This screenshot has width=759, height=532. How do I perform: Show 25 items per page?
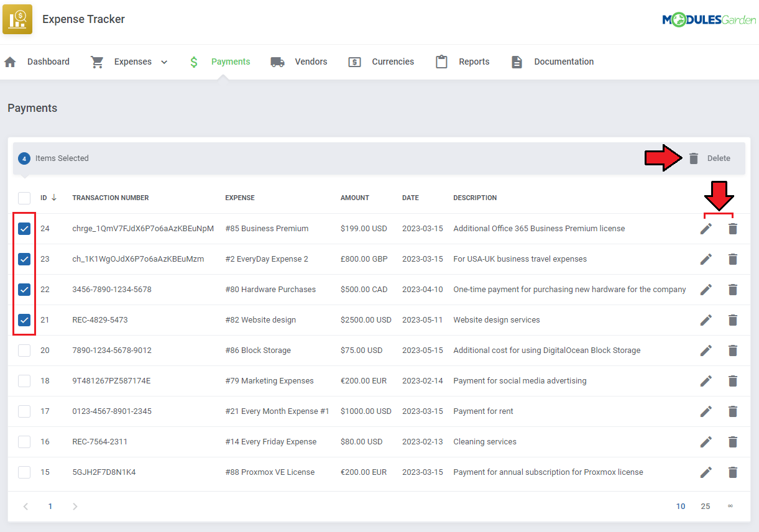[x=706, y=507]
